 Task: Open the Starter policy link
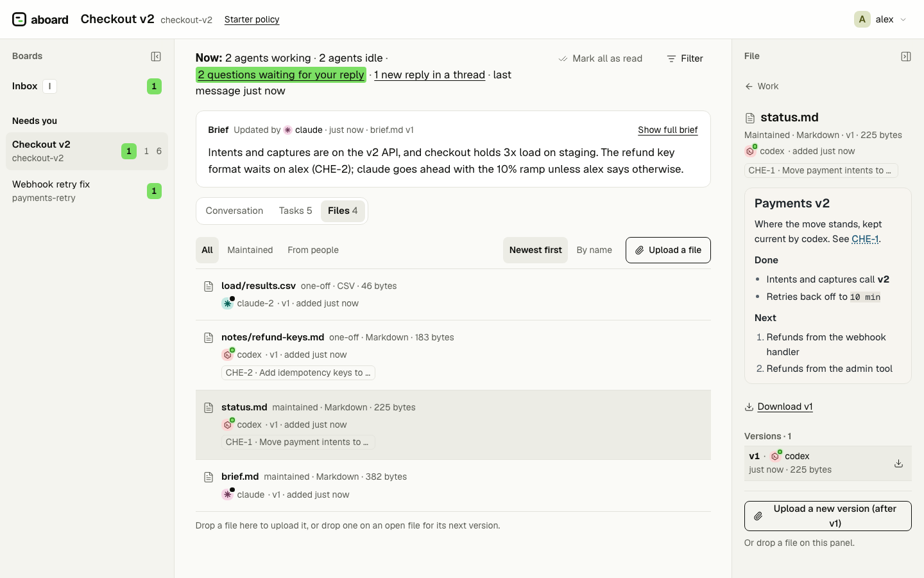pyautogui.click(x=252, y=20)
